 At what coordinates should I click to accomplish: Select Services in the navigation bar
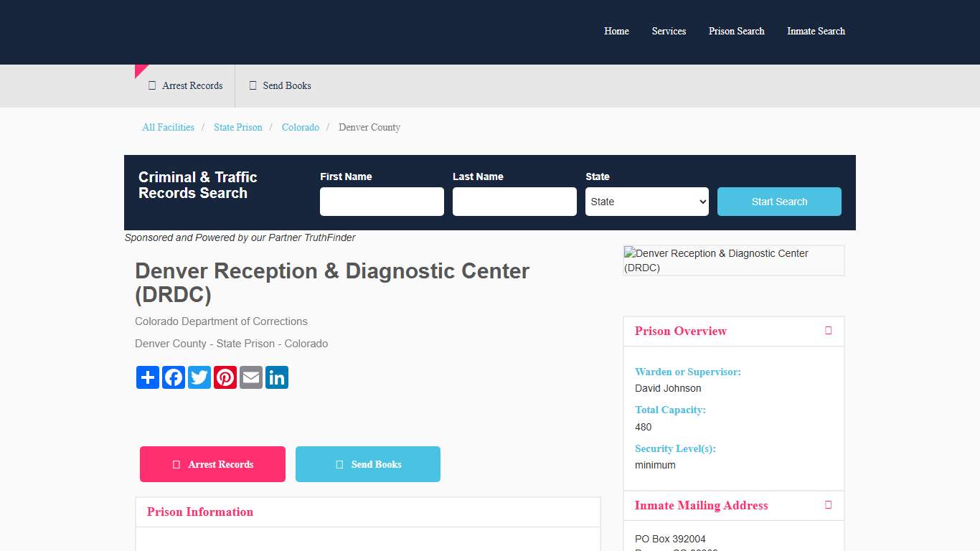[669, 31]
